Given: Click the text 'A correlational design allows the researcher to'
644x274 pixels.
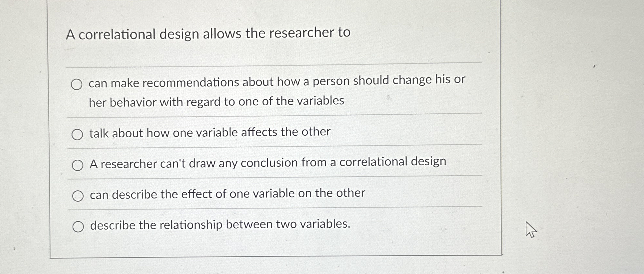Looking at the screenshot, I should tap(208, 34).
